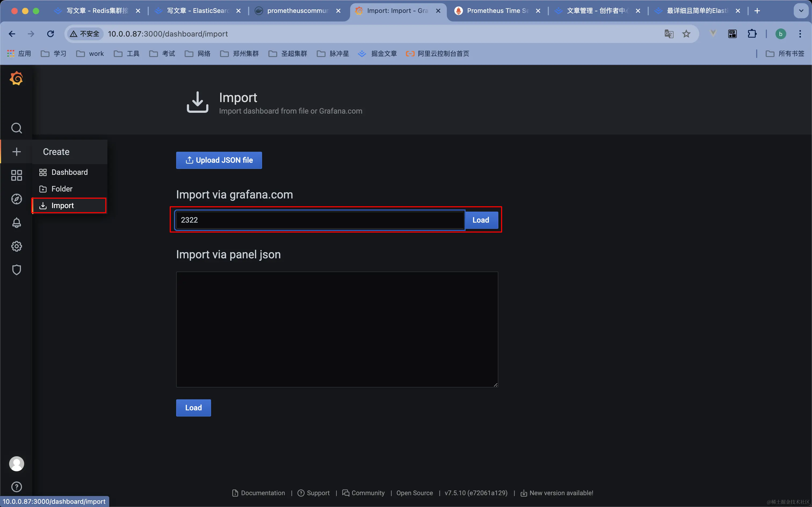Viewport: 812px width, 507px height.
Task: Open the 圣超集群 bookmarks folder
Action: (x=288, y=54)
